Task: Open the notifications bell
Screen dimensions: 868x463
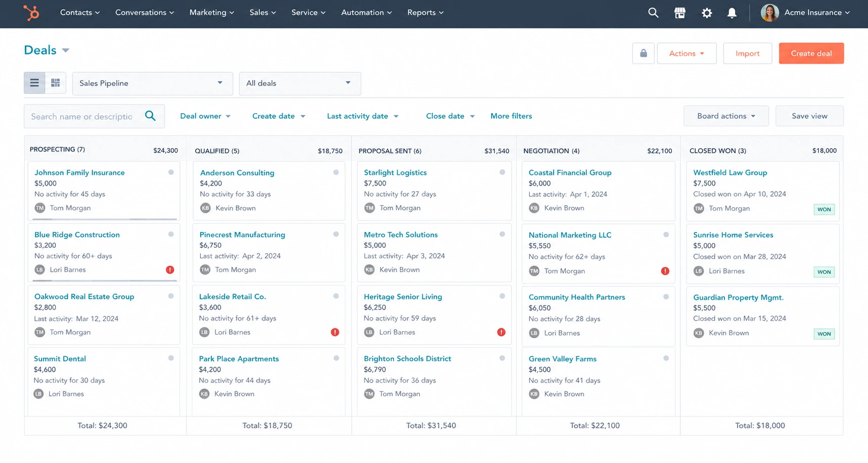Action: [x=732, y=13]
